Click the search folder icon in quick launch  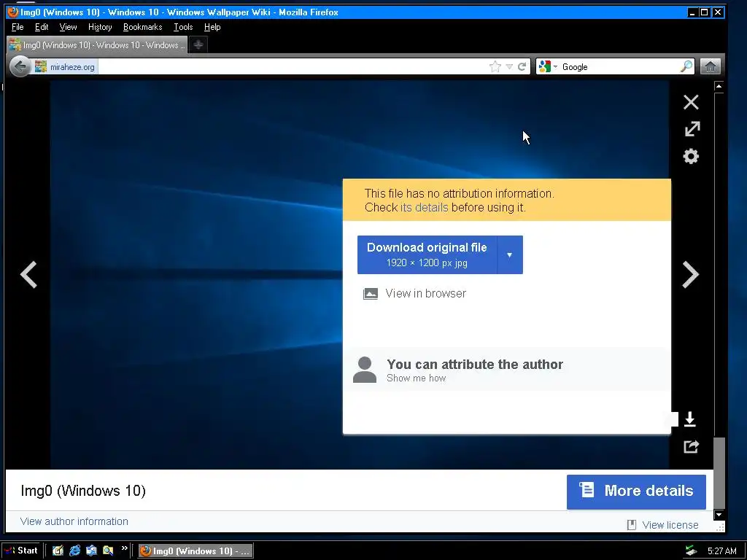point(108,551)
